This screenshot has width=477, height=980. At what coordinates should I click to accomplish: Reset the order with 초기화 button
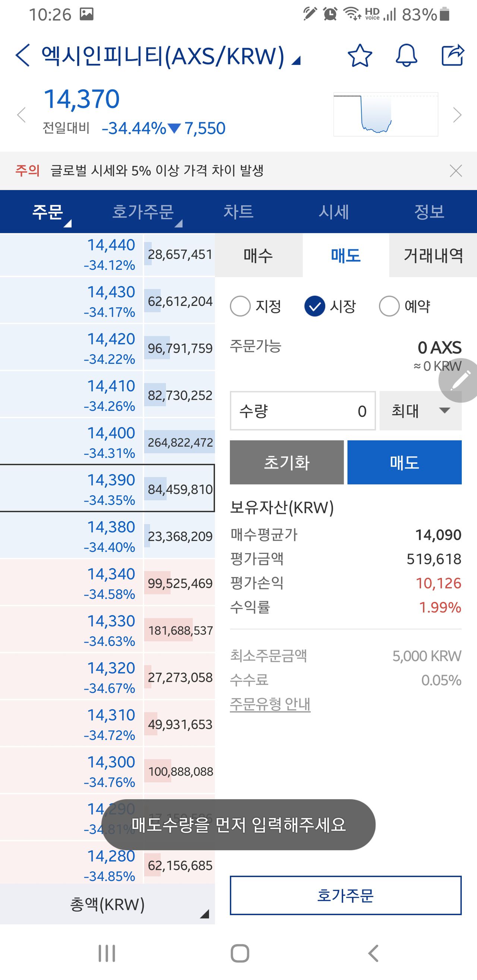coord(287,462)
